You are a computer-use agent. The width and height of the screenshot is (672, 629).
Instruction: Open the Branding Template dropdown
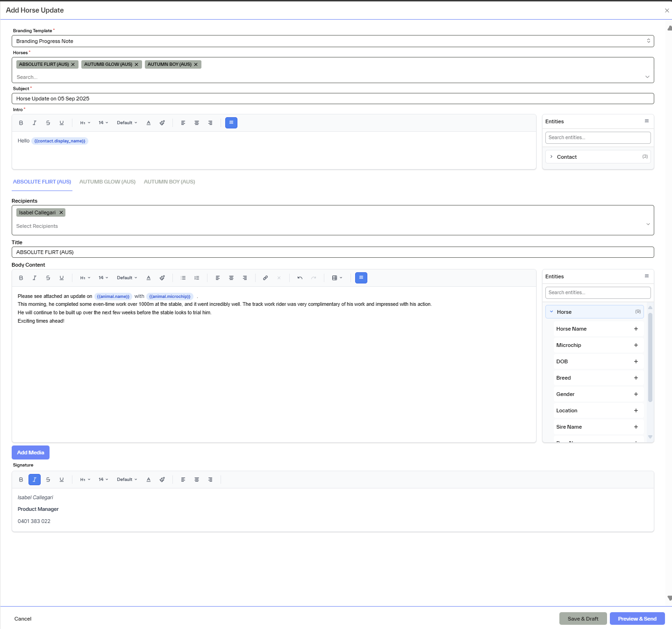pos(333,41)
